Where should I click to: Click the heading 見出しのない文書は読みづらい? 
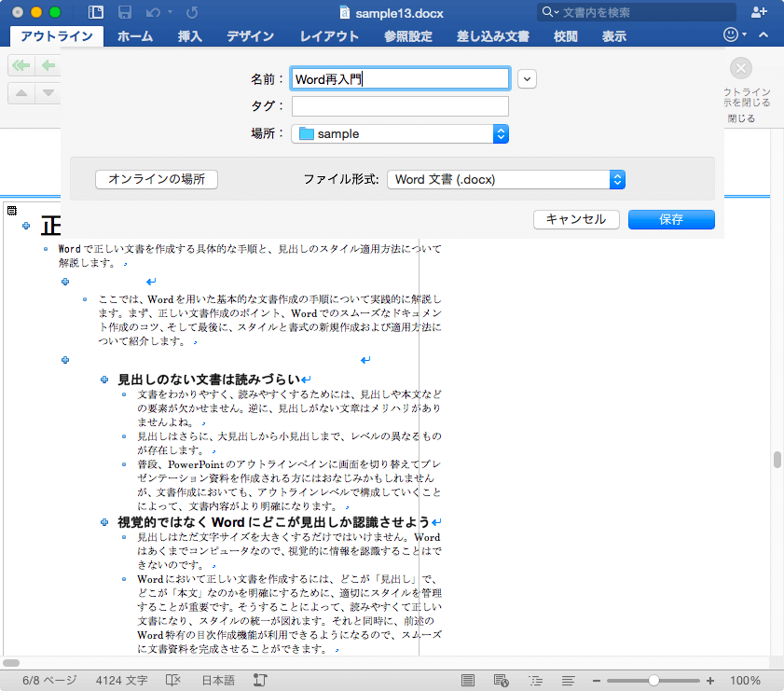(209, 380)
